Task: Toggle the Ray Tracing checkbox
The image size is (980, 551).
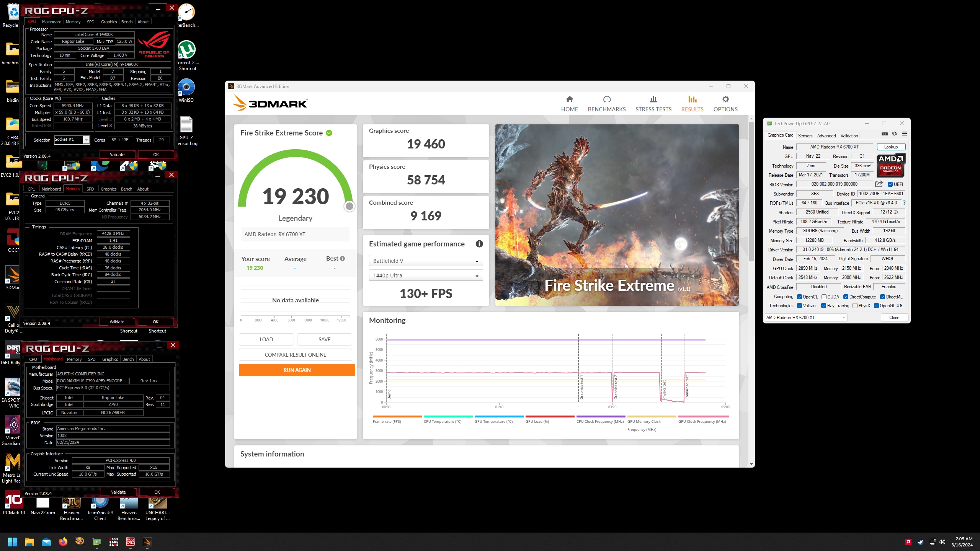Action: (x=823, y=305)
